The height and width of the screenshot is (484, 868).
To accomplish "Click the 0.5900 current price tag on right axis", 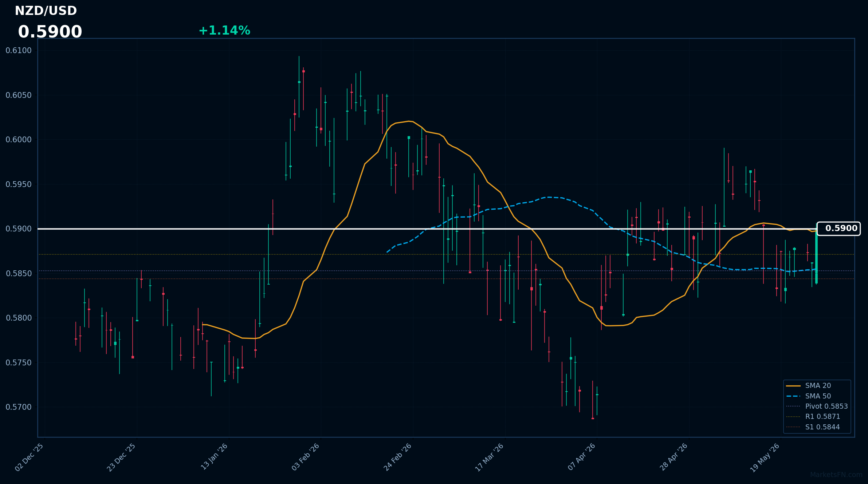I will [838, 229].
